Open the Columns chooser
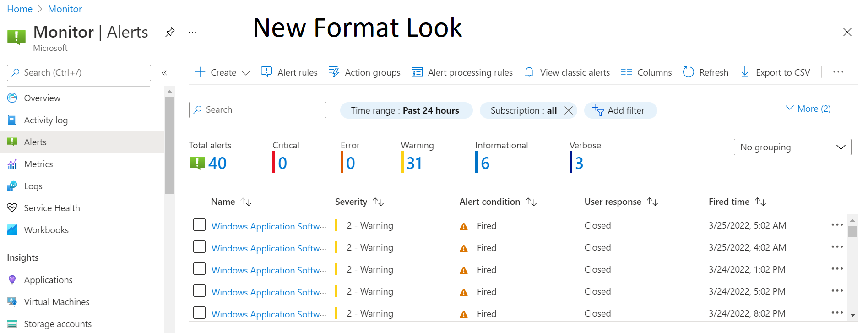The width and height of the screenshot is (868, 333). pos(646,72)
